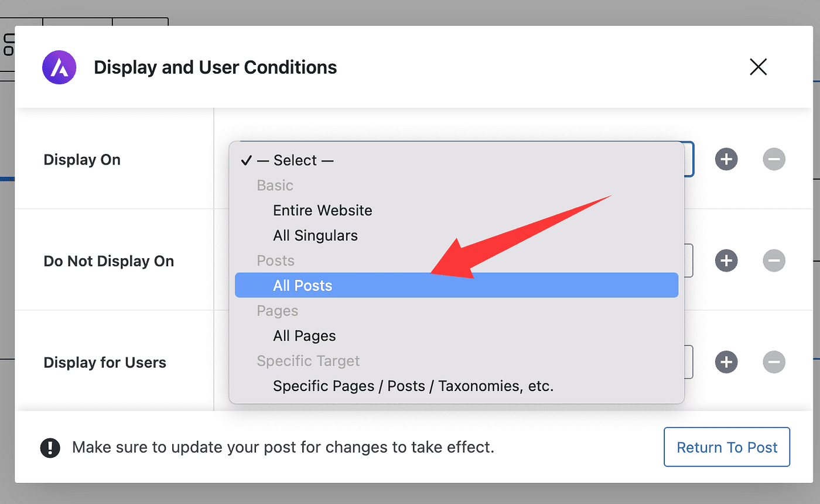Screen dimensions: 820x504
Task: Remove the Do Not Display On rule
Action: (x=774, y=260)
